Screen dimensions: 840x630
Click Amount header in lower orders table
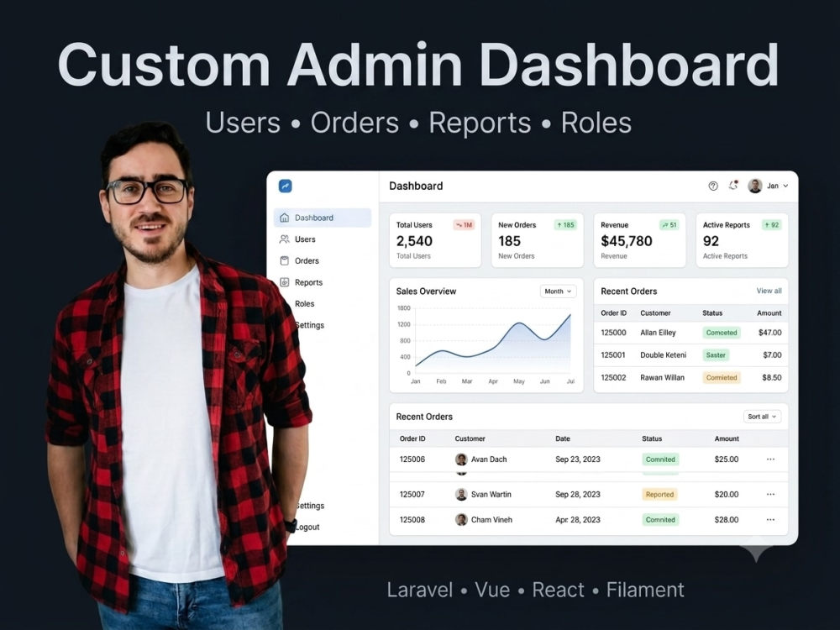point(727,438)
